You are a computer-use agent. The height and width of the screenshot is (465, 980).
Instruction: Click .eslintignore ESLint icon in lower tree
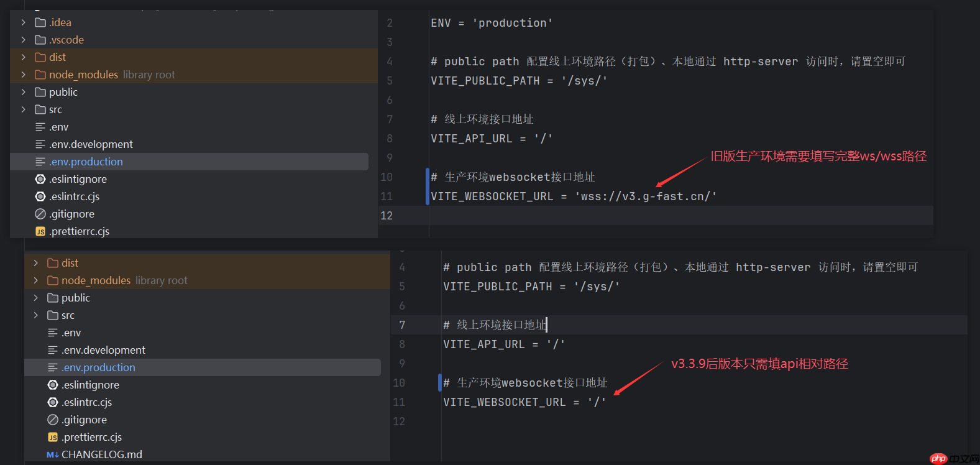(x=53, y=385)
